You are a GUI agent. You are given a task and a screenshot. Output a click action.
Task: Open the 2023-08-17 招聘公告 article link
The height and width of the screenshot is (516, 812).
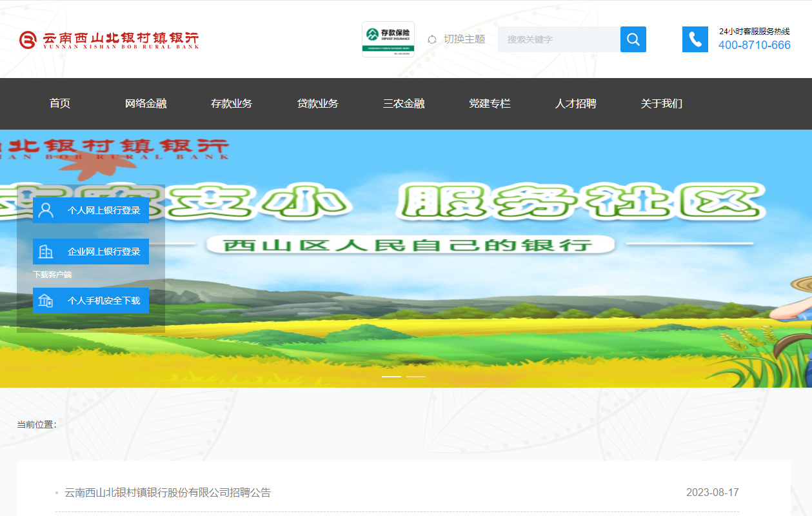pyautogui.click(x=168, y=493)
